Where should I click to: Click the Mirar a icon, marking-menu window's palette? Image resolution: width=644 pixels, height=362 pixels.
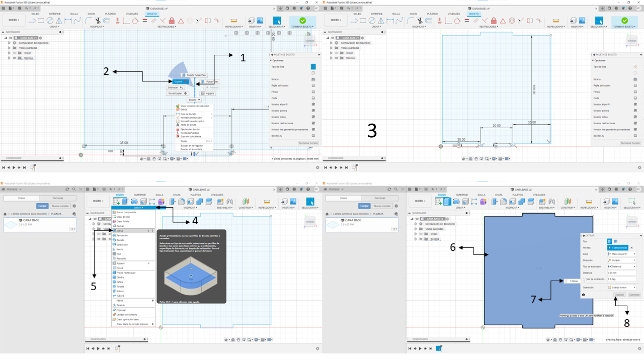pyautogui.click(x=313, y=79)
